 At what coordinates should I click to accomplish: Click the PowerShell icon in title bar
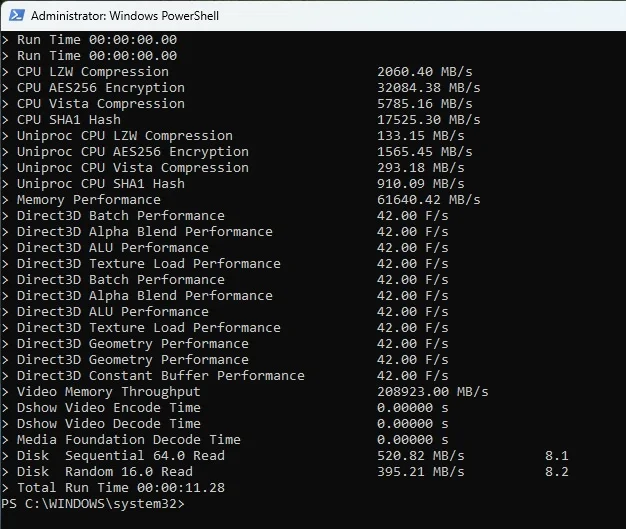point(16,15)
